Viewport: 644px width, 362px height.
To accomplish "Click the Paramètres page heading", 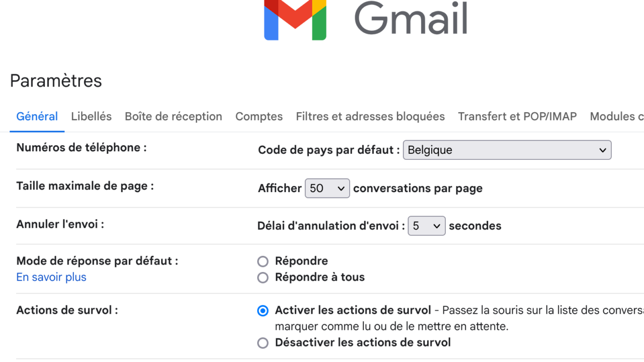I will tap(56, 80).
